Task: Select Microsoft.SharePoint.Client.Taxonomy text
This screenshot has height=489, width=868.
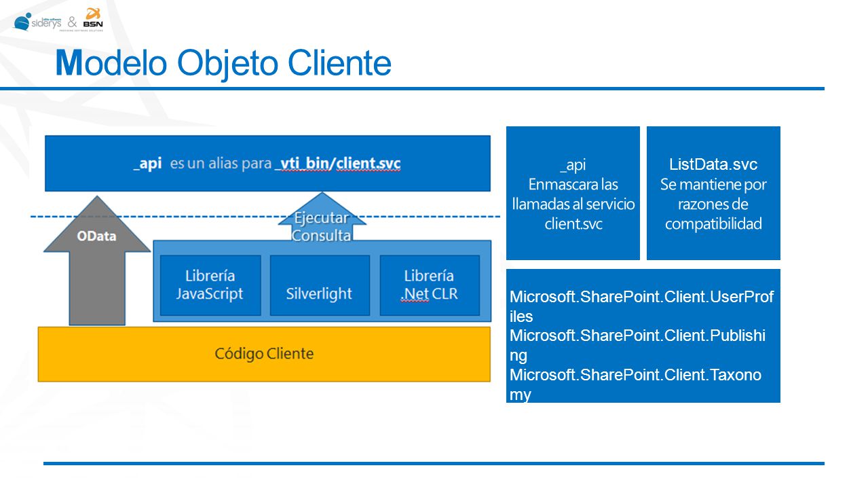Action: [635, 384]
